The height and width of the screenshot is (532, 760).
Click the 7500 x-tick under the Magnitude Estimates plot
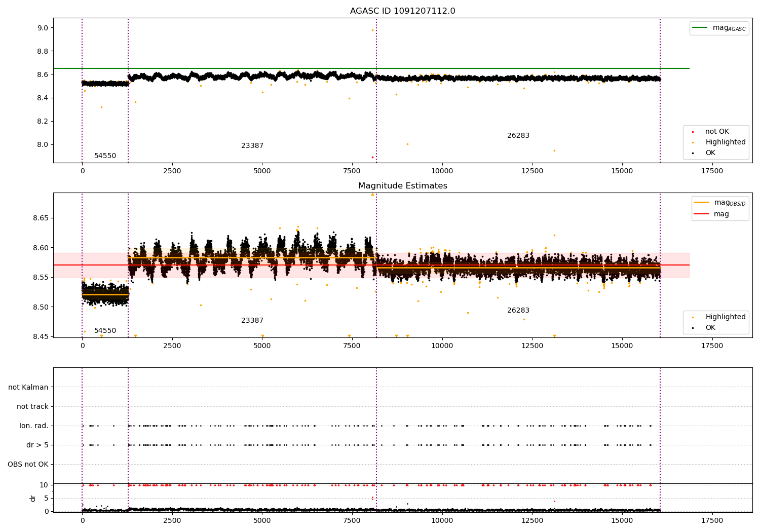click(x=352, y=346)
